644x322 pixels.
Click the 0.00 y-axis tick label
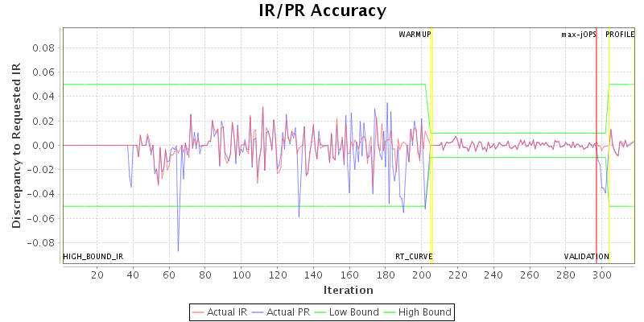pos(43,145)
